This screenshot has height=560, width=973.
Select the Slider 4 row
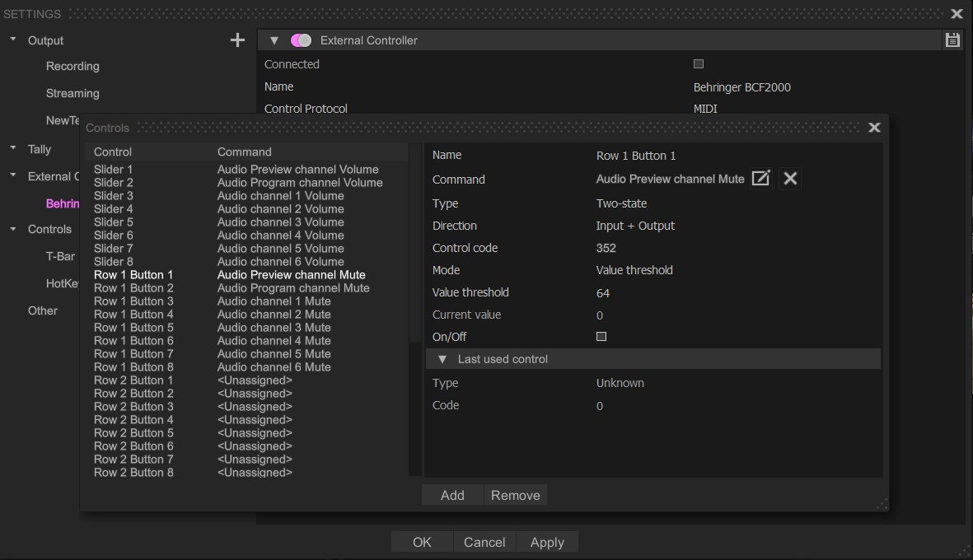tap(247, 209)
